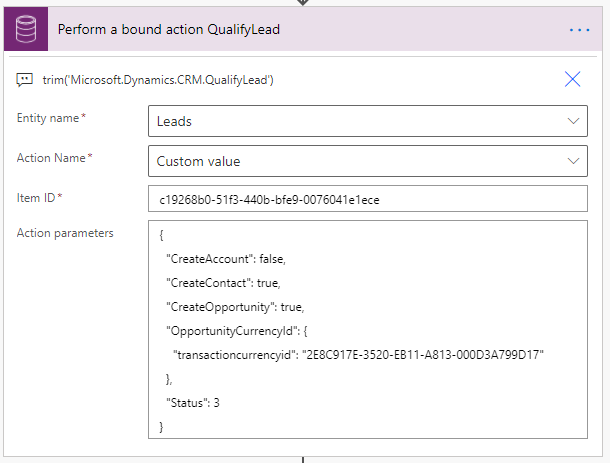Image resolution: width=610 pixels, height=463 pixels.
Task: Dismiss the comment with the X icon
Action: [573, 80]
